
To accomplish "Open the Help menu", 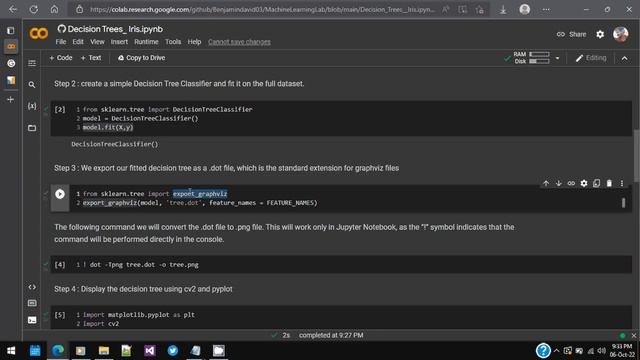I will (194, 42).
